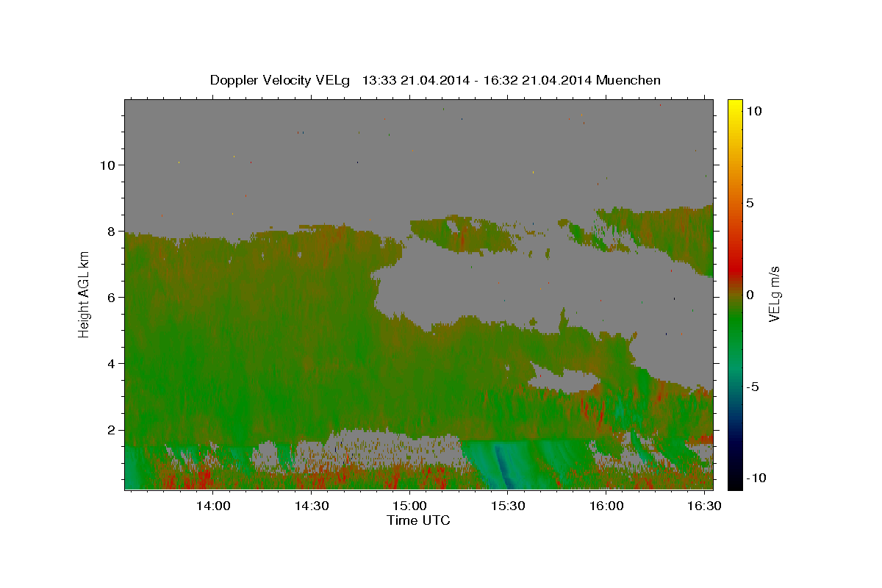Screen dimensions: 882x588
Task: Click the dark blue streak near 15:30
Action: 503,467
